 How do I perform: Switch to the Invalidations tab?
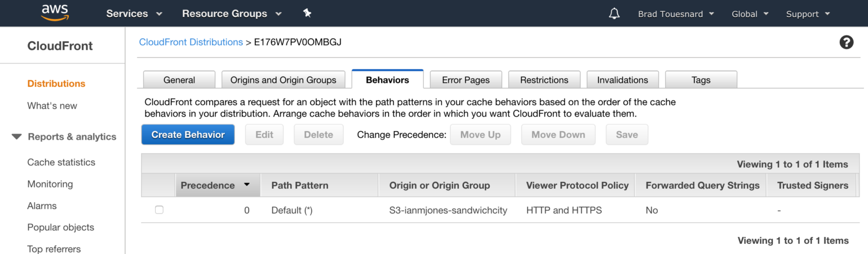(622, 79)
